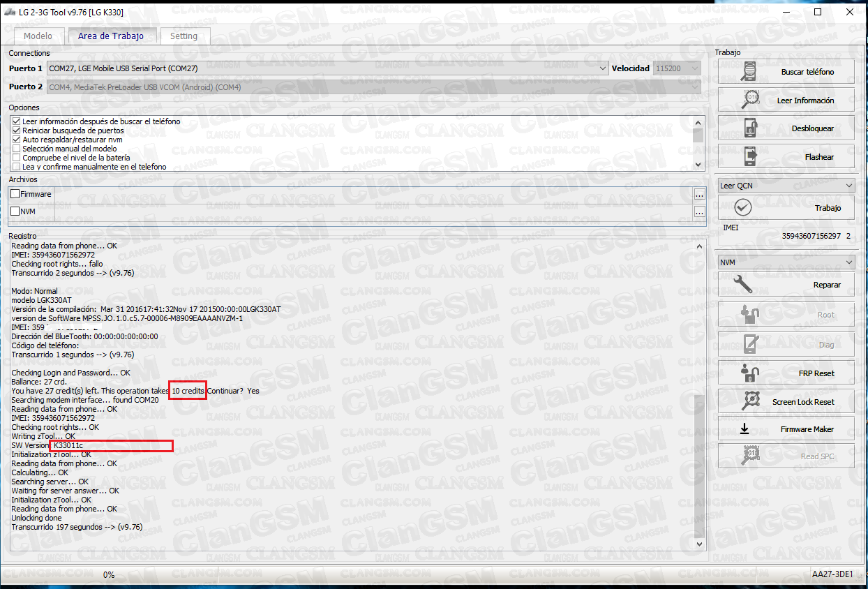Click the 0% progress status text

tap(109, 575)
